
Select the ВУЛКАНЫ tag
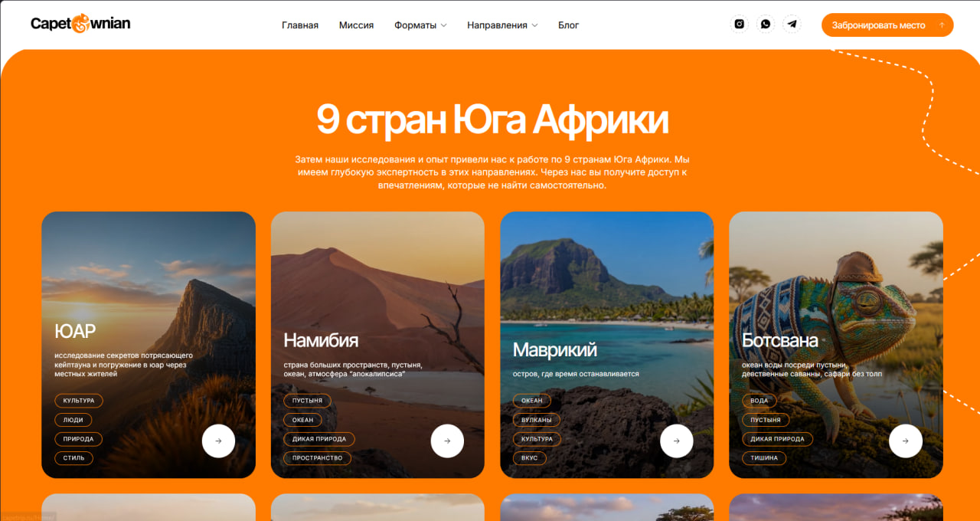coord(537,420)
